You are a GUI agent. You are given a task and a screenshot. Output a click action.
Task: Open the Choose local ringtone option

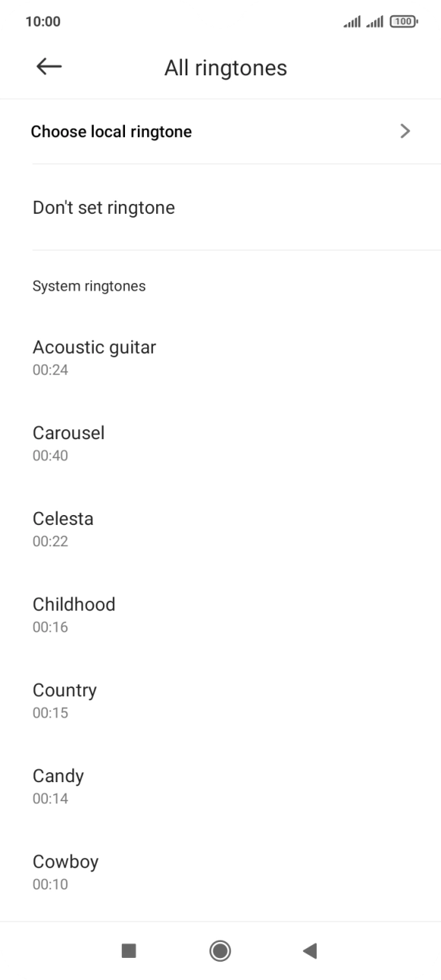[x=112, y=131]
